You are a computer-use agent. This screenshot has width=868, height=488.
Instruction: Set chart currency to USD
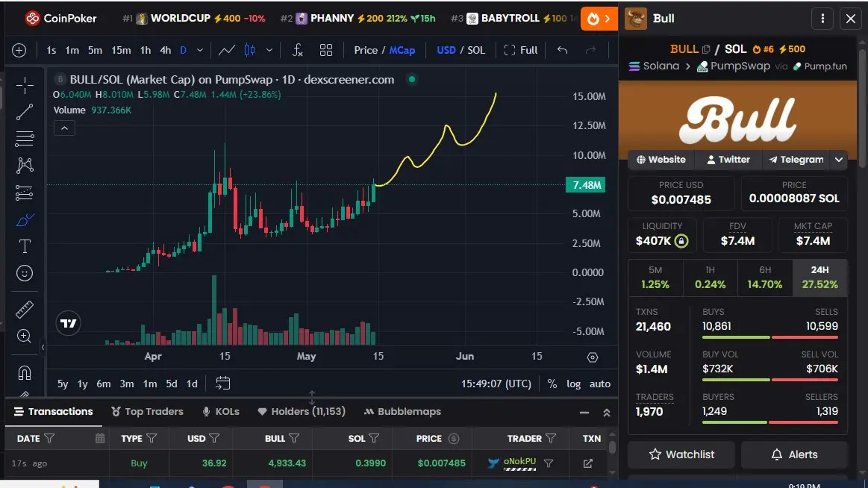click(x=446, y=50)
